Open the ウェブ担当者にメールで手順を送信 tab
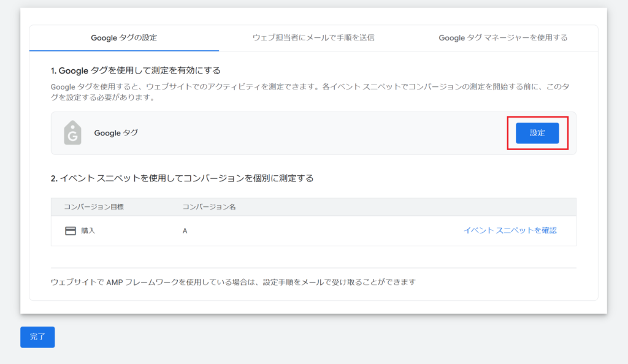Viewport: 628px width, 364px height. (x=313, y=37)
